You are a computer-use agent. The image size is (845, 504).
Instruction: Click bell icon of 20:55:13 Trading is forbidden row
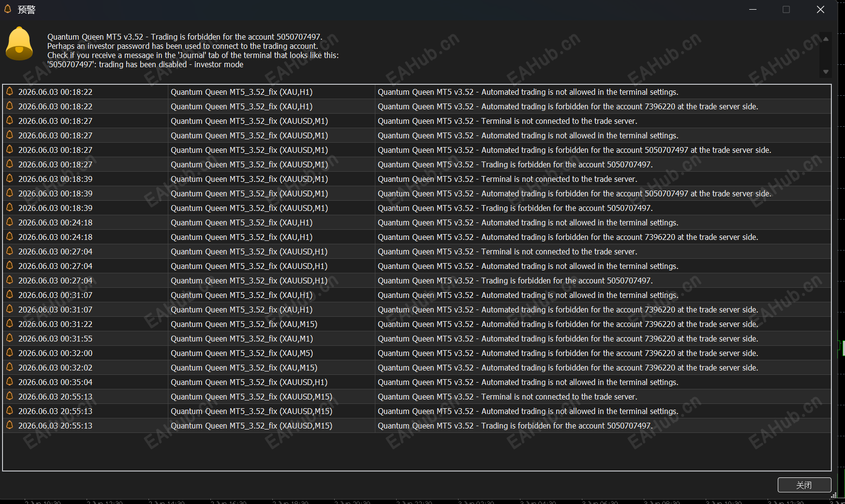tap(10, 425)
